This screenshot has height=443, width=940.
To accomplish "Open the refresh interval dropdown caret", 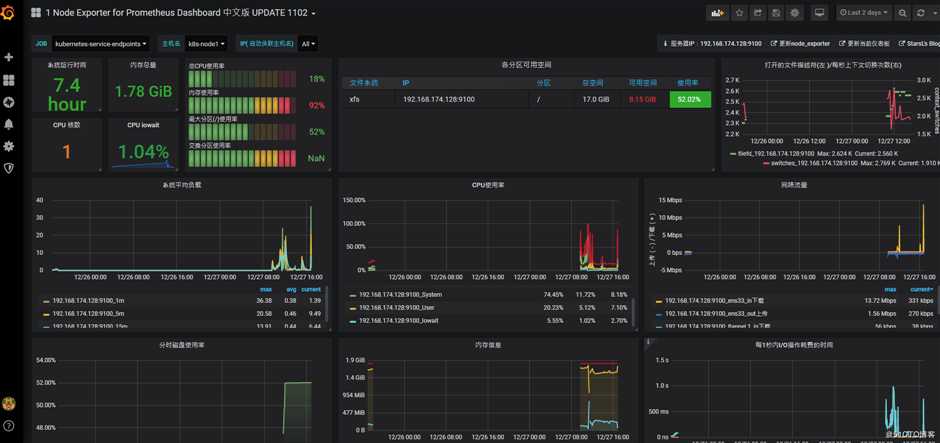I will [x=933, y=13].
